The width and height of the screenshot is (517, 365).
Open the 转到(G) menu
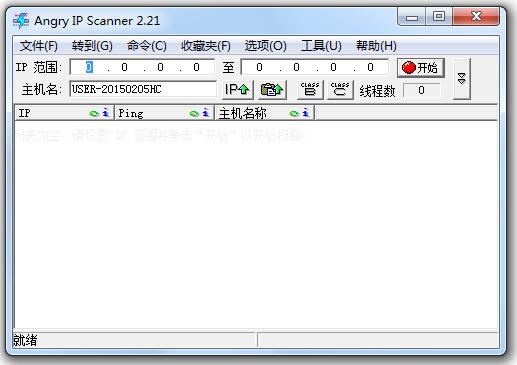(x=92, y=46)
